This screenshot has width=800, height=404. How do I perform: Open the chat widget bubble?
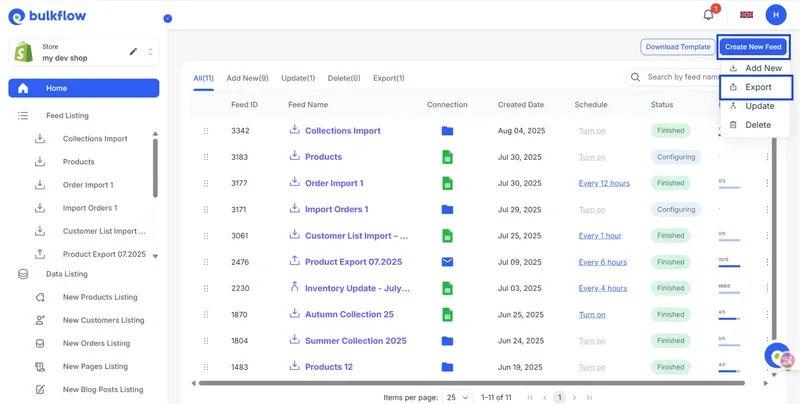tap(778, 356)
